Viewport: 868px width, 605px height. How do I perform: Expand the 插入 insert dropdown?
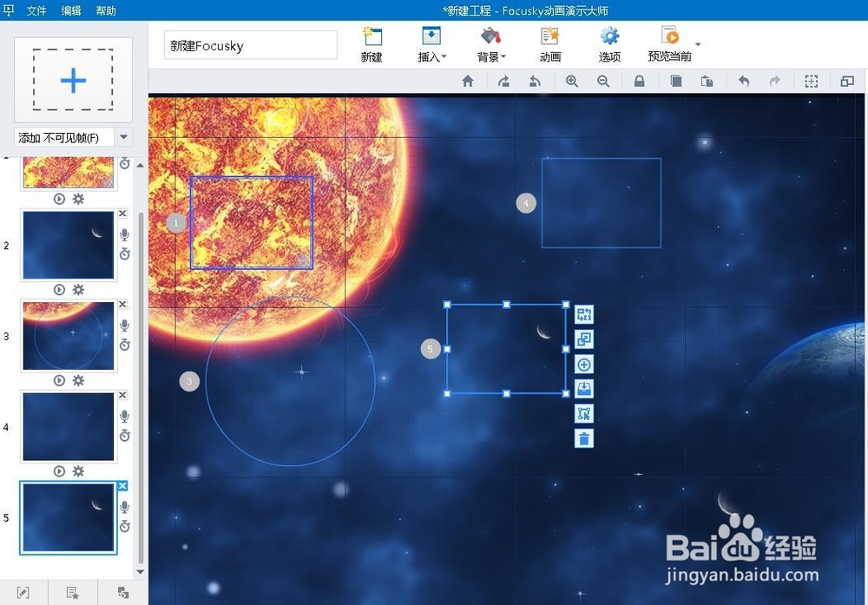[x=431, y=44]
